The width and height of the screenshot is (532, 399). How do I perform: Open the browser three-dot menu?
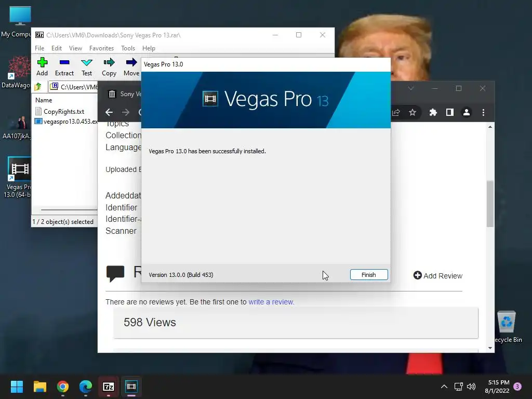tap(484, 112)
